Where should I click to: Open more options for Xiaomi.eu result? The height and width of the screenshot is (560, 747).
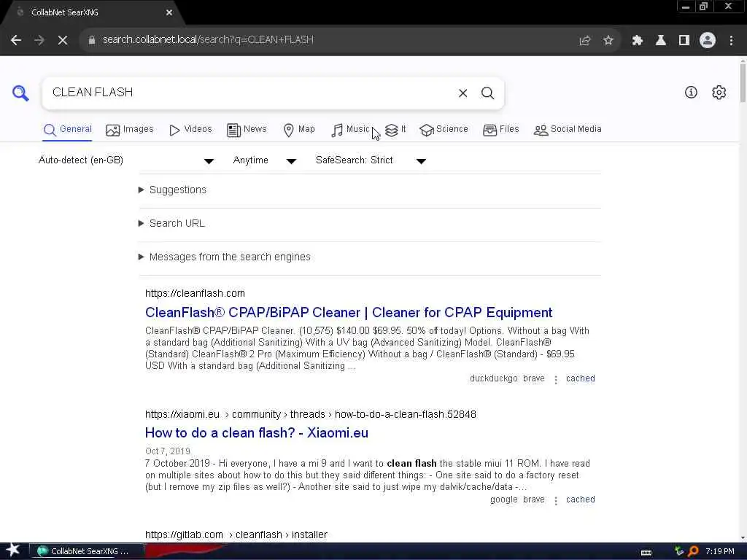(555, 500)
